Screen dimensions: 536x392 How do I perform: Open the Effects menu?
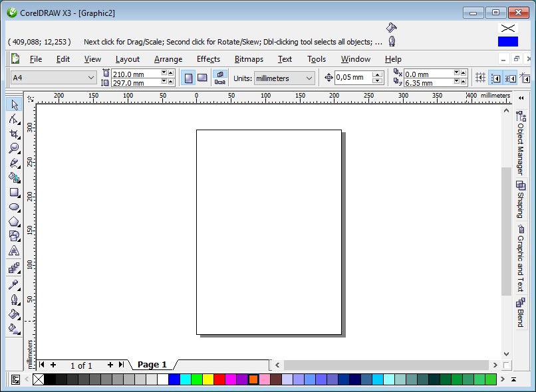(x=209, y=59)
